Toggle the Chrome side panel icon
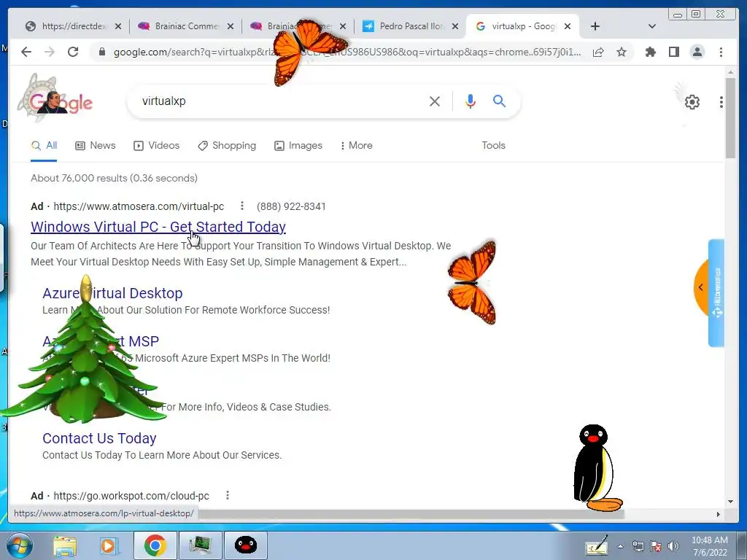747x560 pixels. [x=673, y=52]
